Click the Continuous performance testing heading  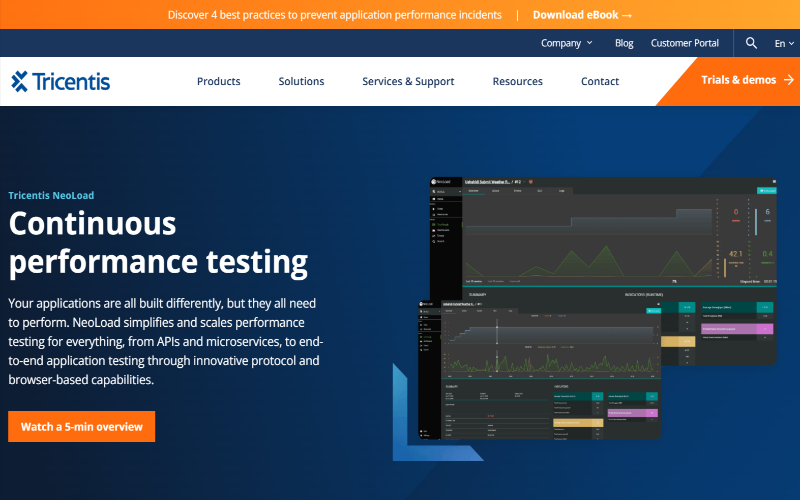[158, 243]
